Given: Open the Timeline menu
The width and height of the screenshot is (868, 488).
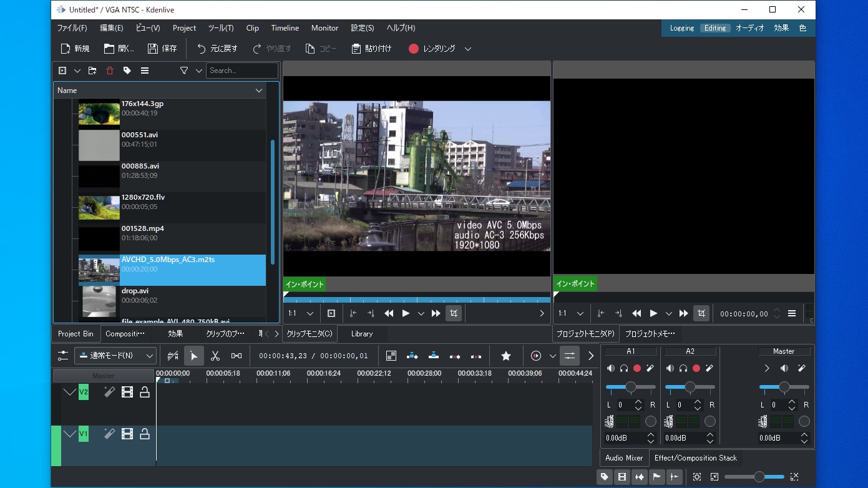Looking at the screenshot, I should pyautogui.click(x=285, y=28).
